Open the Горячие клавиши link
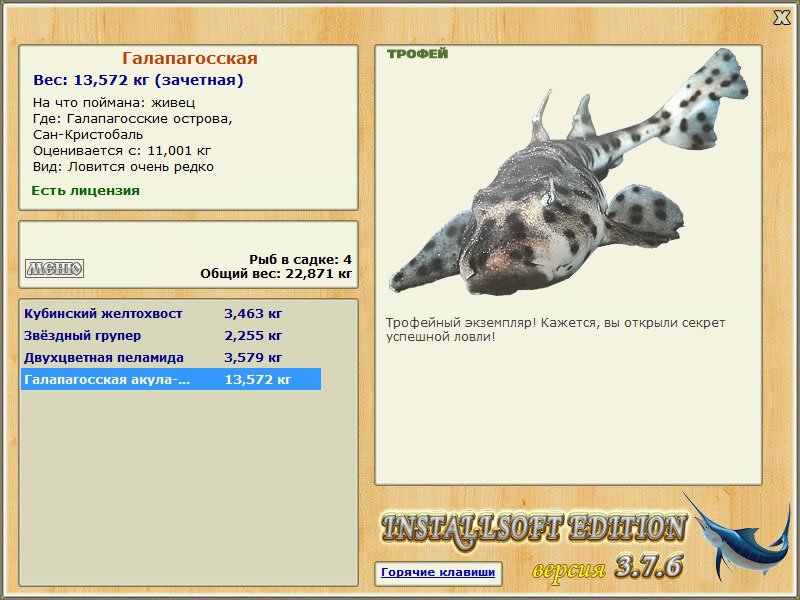Viewport: 800px width, 600px height. click(438, 572)
